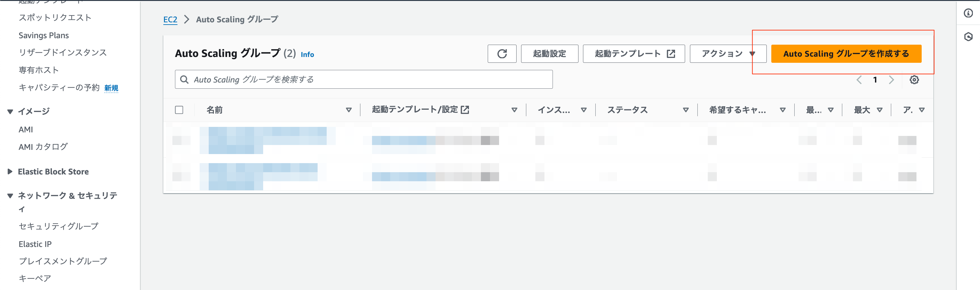Click the 起動設定 button
The height and width of the screenshot is (290, 980).
[x=549, y=54]
